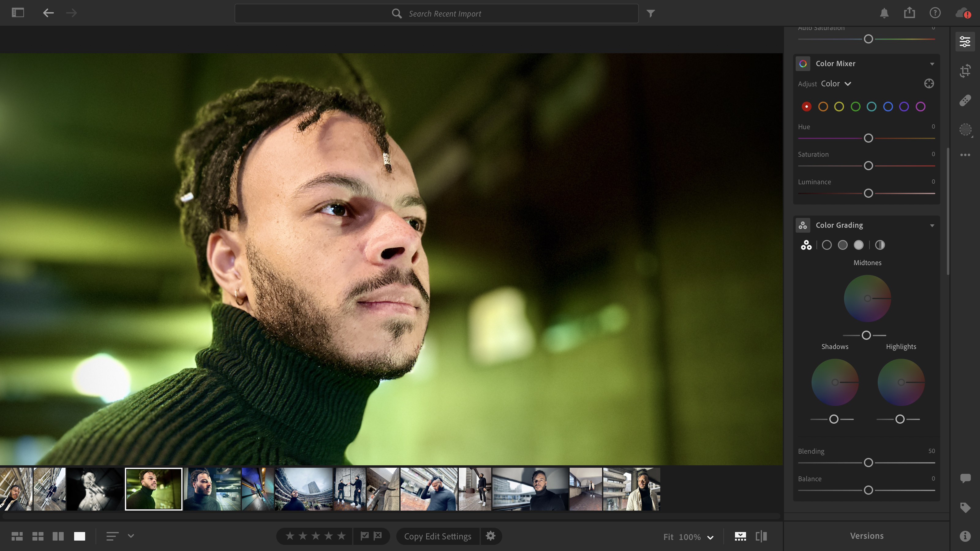Click Copy Edit Settings button

coord(438,536)
